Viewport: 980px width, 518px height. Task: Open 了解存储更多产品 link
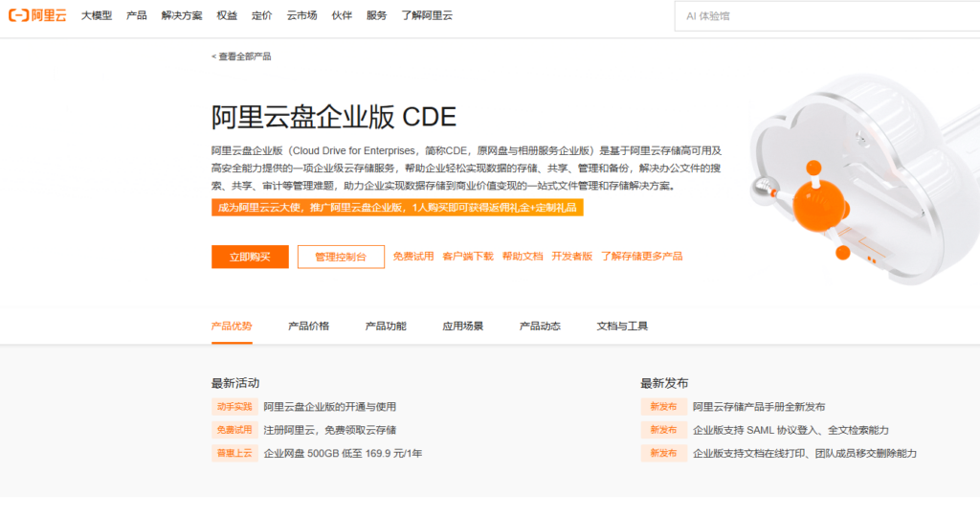coord(642,257)
